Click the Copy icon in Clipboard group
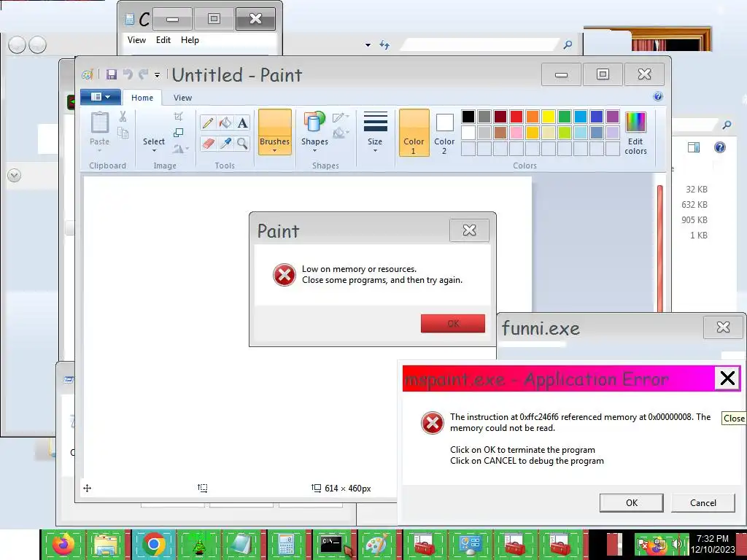The height and width of the screenshot is (560, 747). tap(123, 133)
